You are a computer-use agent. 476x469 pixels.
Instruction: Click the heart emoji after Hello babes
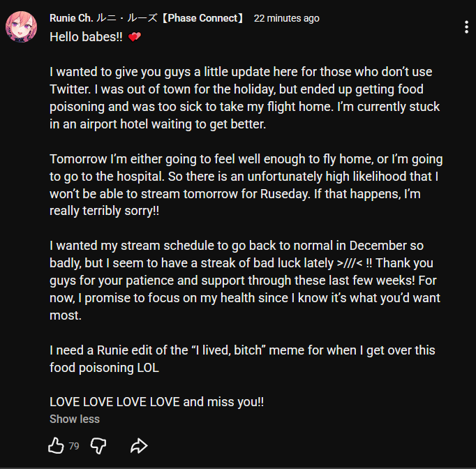tap(135, 37)
